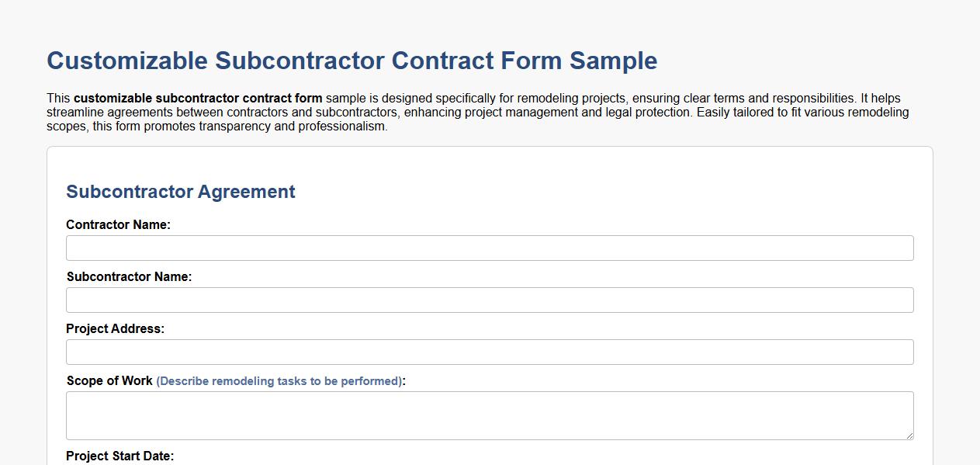Click the Project Address input field
Image resolution: width=980 pixels, height=465 pixels.
[x=489, y=352]
